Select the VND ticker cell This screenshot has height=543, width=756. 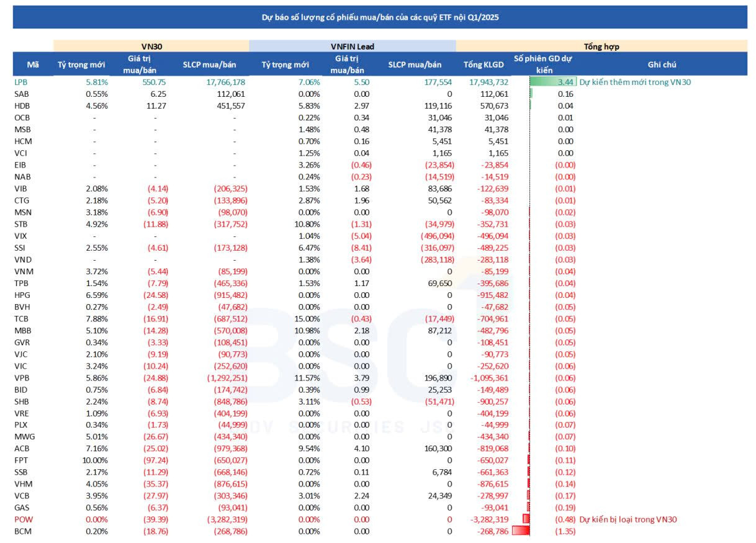[21, 259]
